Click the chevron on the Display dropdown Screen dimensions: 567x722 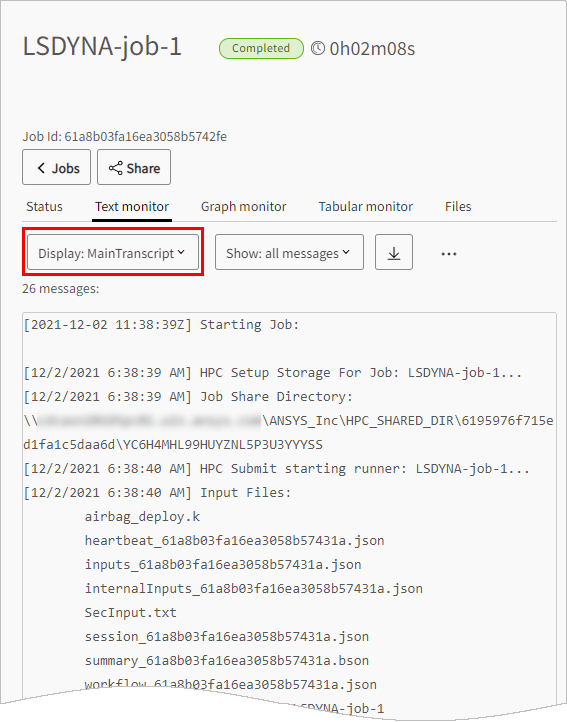(x=181, y=252)
